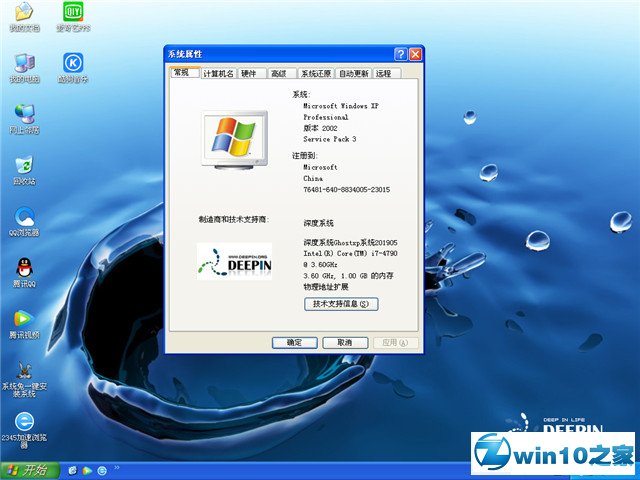Open the 回收站 recycle bin icon
The height and width of the screenshot is (480, 640).
pos(24,170)
